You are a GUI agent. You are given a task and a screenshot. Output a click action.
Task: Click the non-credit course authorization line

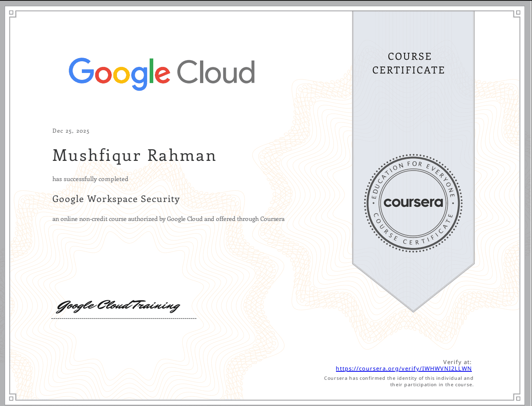(168, 219)
